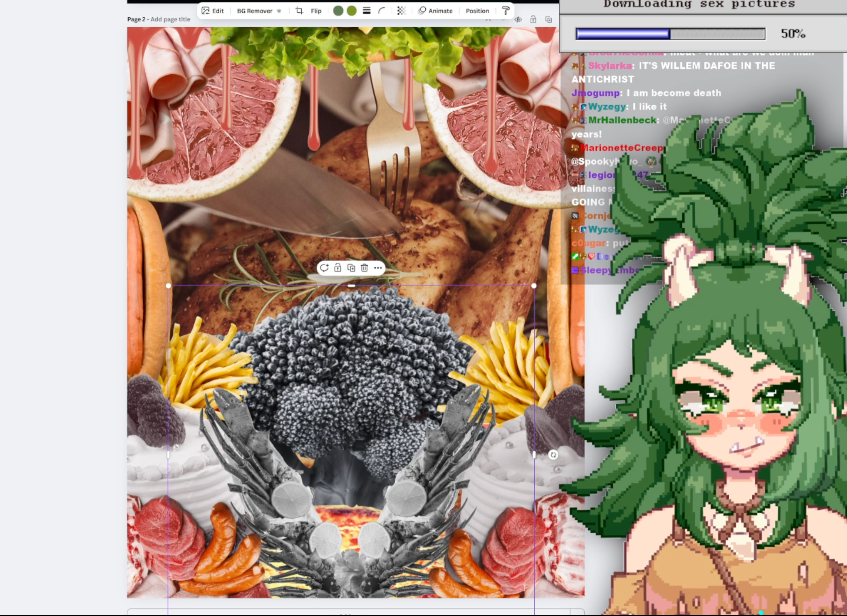Select the dark green color swatch

pos(338,11)
